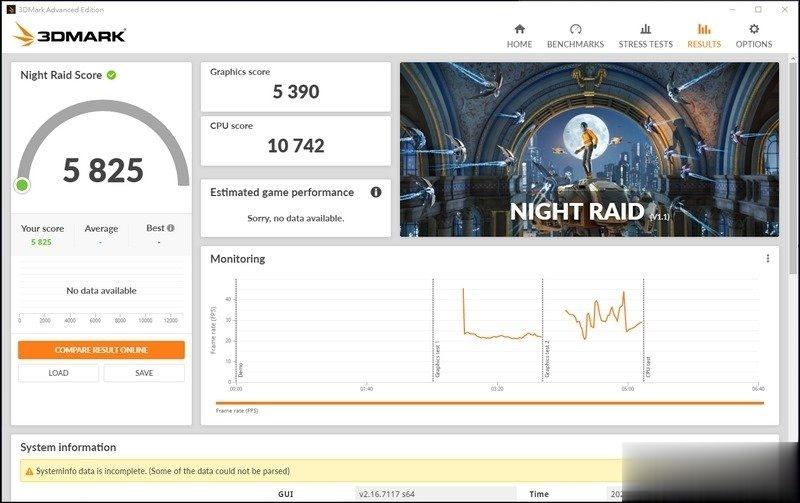Click the System information heading
The image size is (800, 503).
pyautogui.click(x=68, y=447)
